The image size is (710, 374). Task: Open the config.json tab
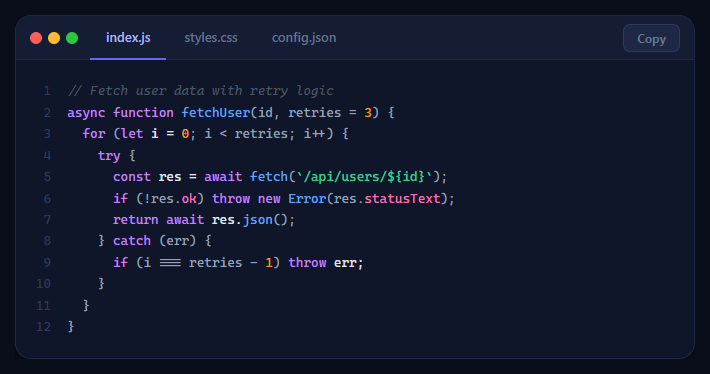[x=304, y=38]
